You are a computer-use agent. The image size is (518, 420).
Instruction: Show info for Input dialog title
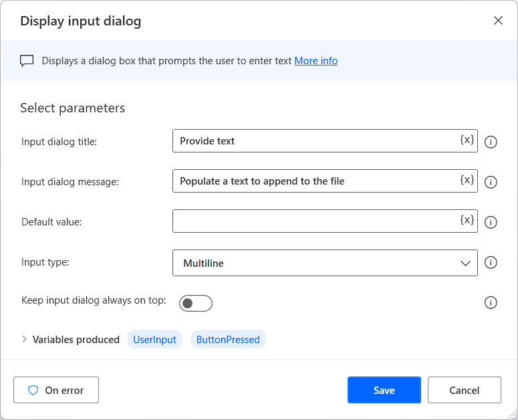coord(491,142)
